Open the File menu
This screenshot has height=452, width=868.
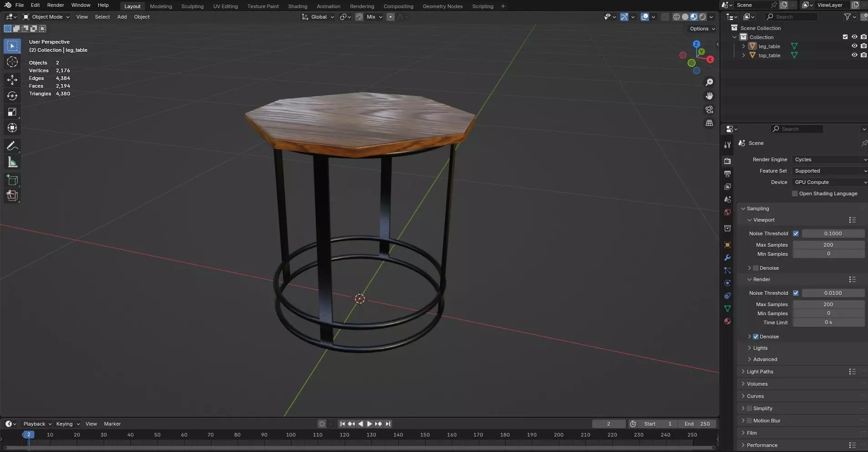point(20,5)
